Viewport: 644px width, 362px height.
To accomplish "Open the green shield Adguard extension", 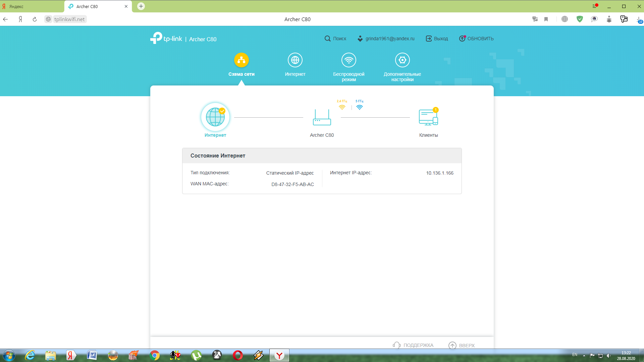I will click(580, 19).
